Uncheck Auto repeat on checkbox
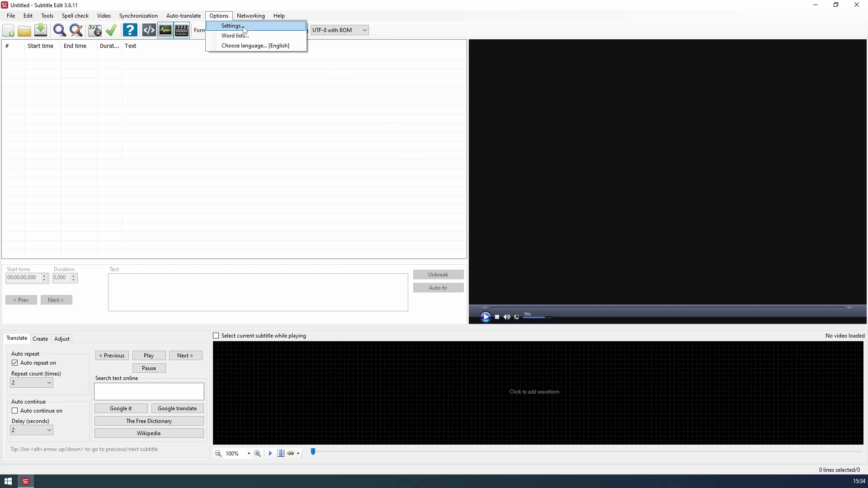The height and width of the screenshot is (488, 868). [x=15, y=363]
